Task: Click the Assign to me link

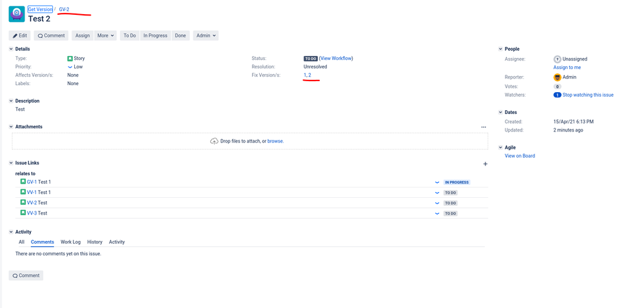Action: (567, 68)
